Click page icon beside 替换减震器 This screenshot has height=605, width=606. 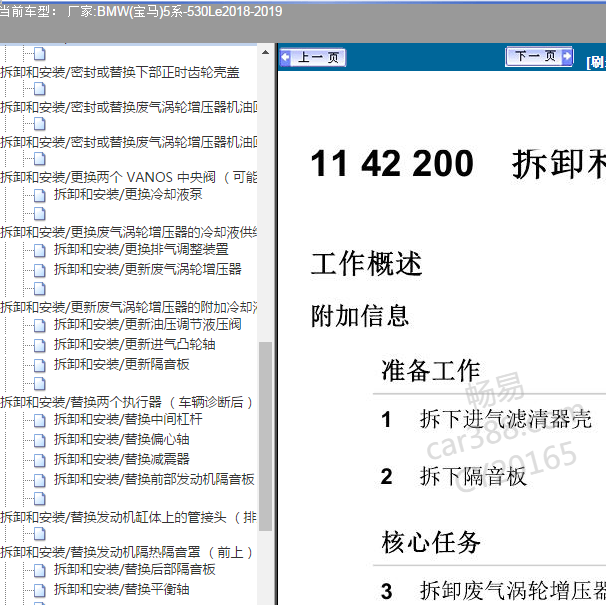39,460
